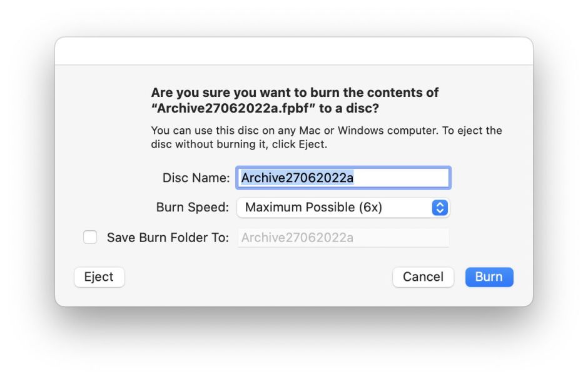Click the empty title bar of the dialog
This screenshot has height=379, width=588.
(294, 51)
